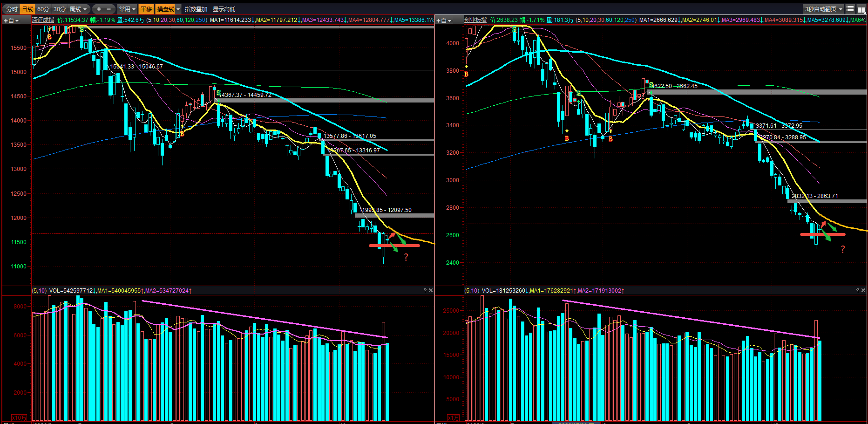Click the x10万 unit label under left volume
Image resolution: width=868 pixels, height=424 pixels.
(19, 418)
